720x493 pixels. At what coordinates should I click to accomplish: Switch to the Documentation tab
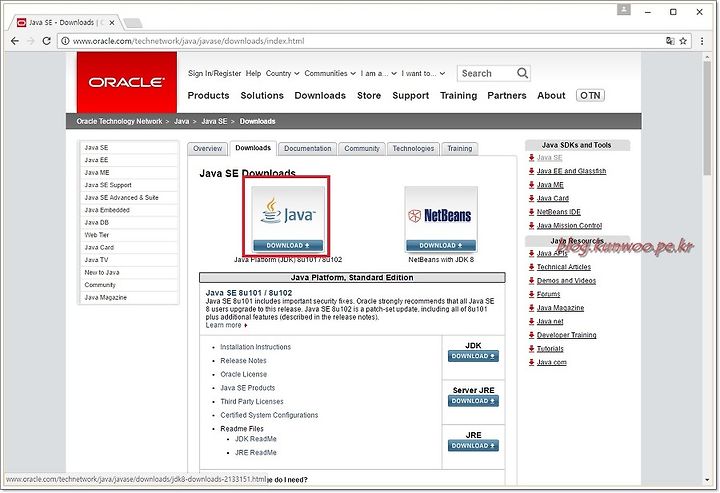coord(307,149)
